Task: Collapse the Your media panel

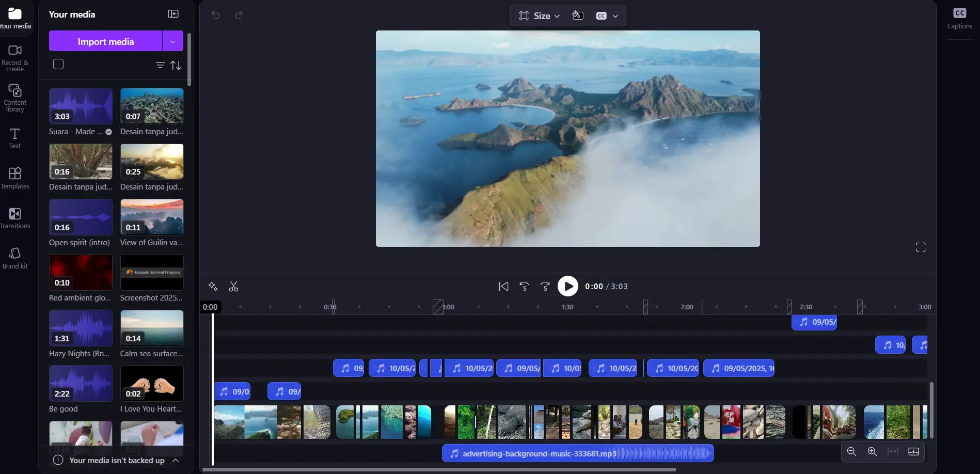Action: pos(173,14)
